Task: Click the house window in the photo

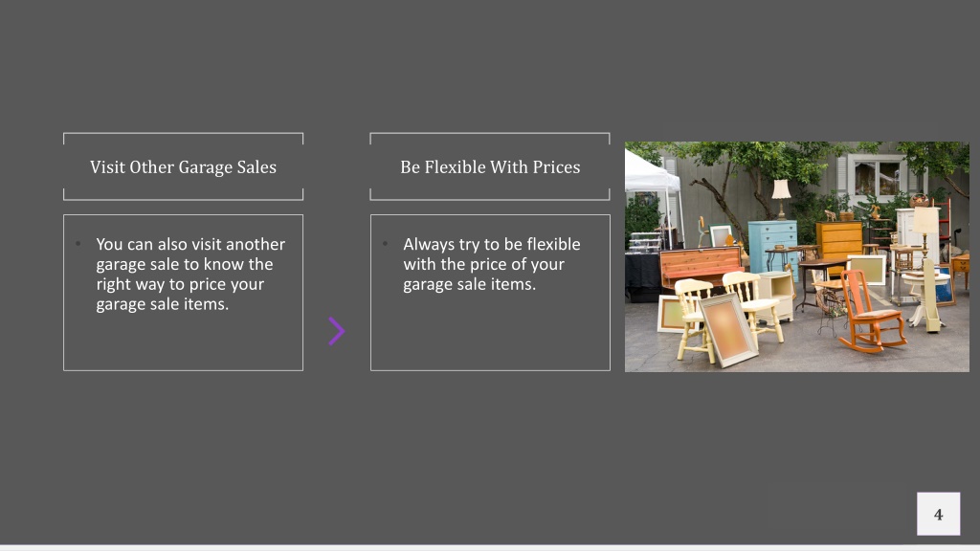Action: (878, 176)
